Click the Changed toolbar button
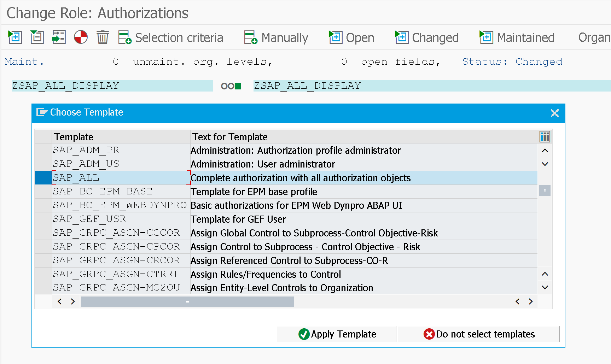Screen dimensions: 611x364 (427, 37)
